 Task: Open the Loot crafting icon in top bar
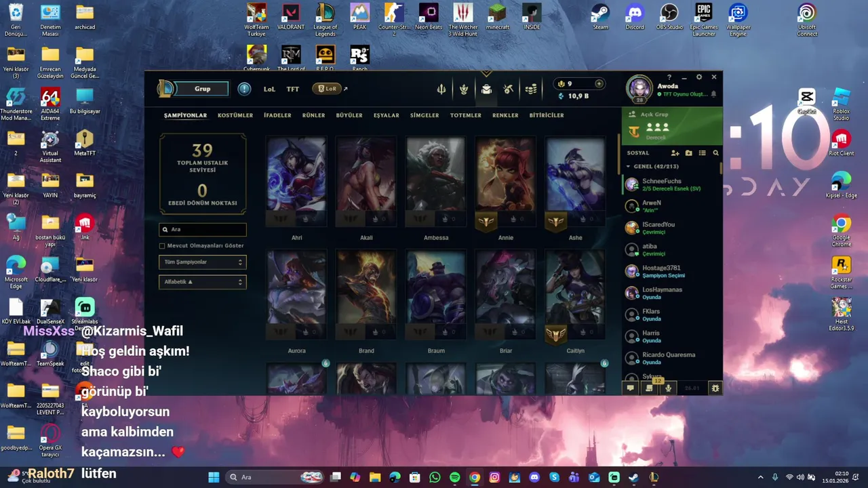click(464, 89)
